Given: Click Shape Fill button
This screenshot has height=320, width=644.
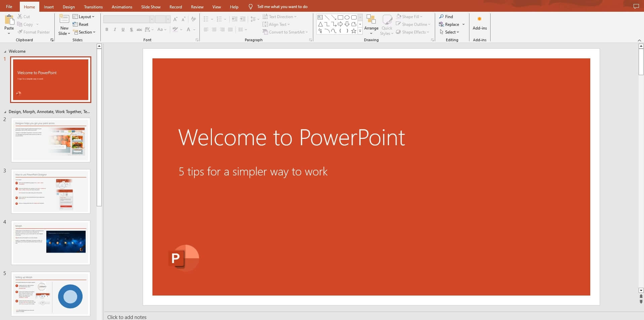Looking at the screenshot, I should point(409,16).
